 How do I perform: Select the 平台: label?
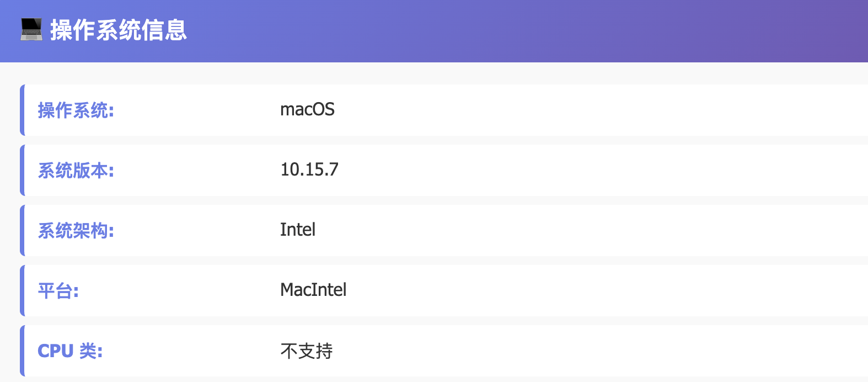coord(58,291)
